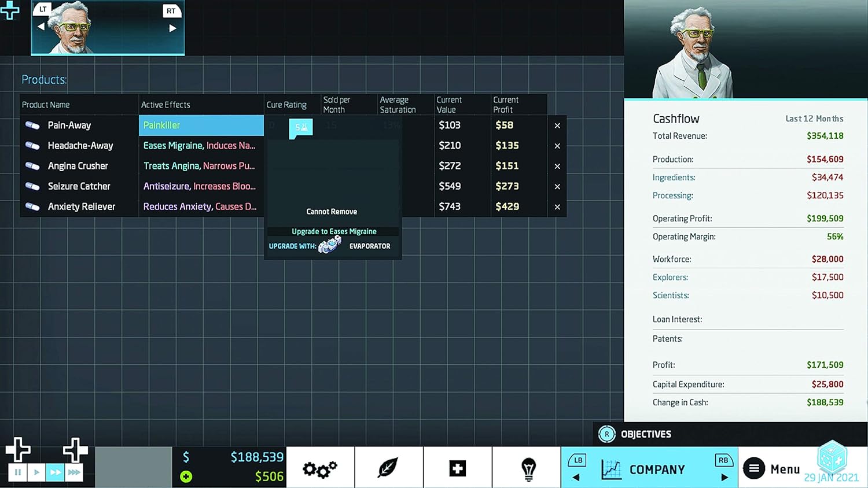Go to next character with right arrow
This screenshot has height=488, width=868.
[x=172, y=28]
